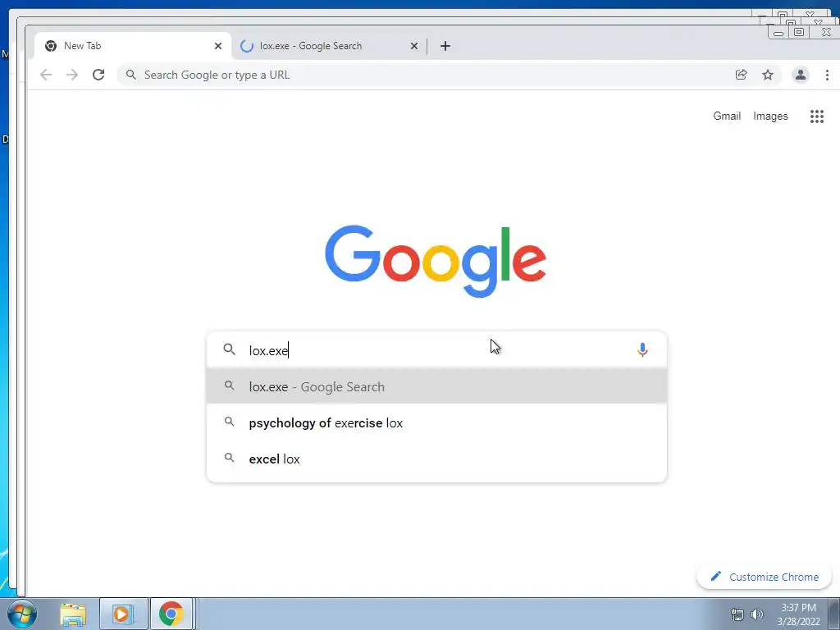The width and height of the screenshot is (840, 630).
Task: Reload the page with the refresh icon
Action: pyautogui.click(x=98, y=75)
